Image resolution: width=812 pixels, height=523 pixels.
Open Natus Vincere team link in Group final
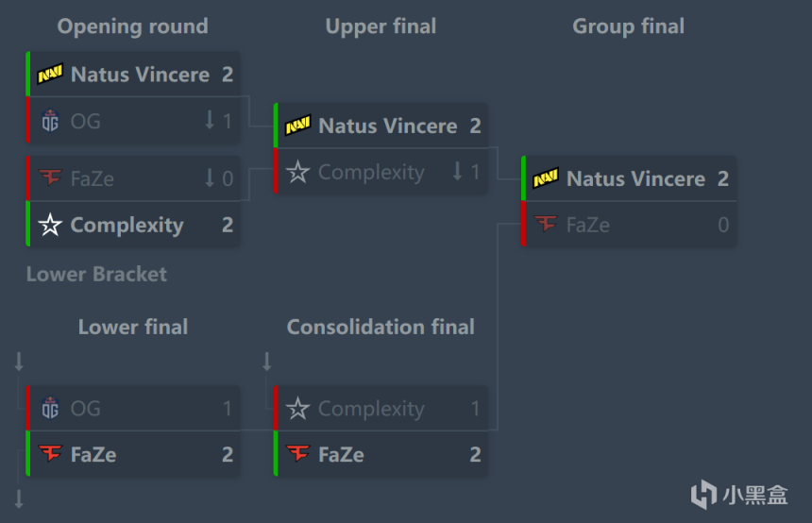[x=635, y=178]
